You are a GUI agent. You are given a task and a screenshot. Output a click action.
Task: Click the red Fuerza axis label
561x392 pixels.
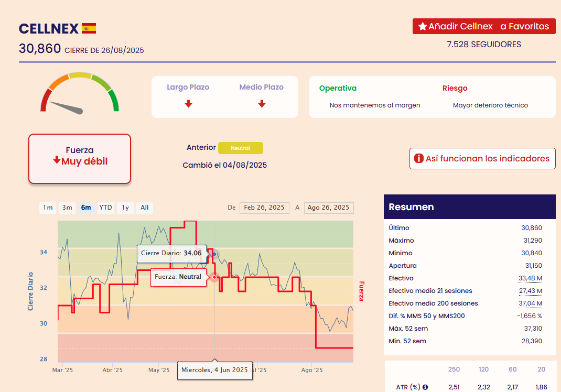click(361, 291)
